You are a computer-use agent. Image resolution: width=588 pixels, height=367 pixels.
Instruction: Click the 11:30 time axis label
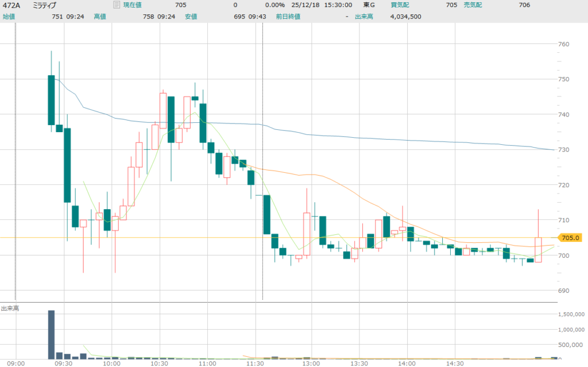[x=255, y=363]
